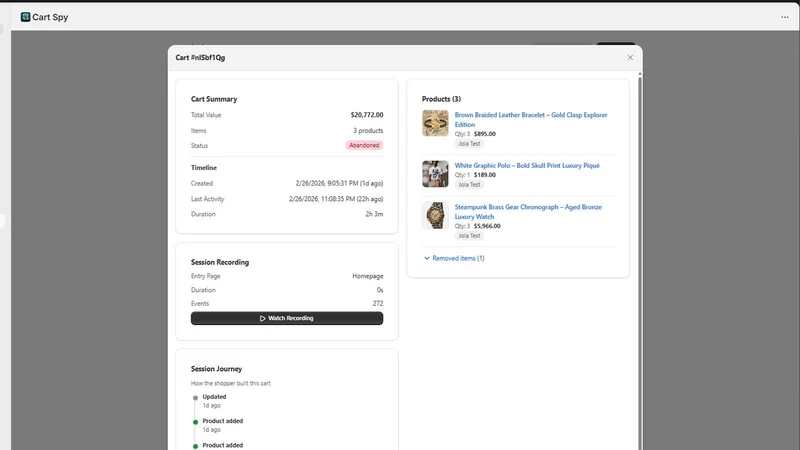Click the leather bracelet product thumbnail
Screen dimensions: 800x450
435,123
